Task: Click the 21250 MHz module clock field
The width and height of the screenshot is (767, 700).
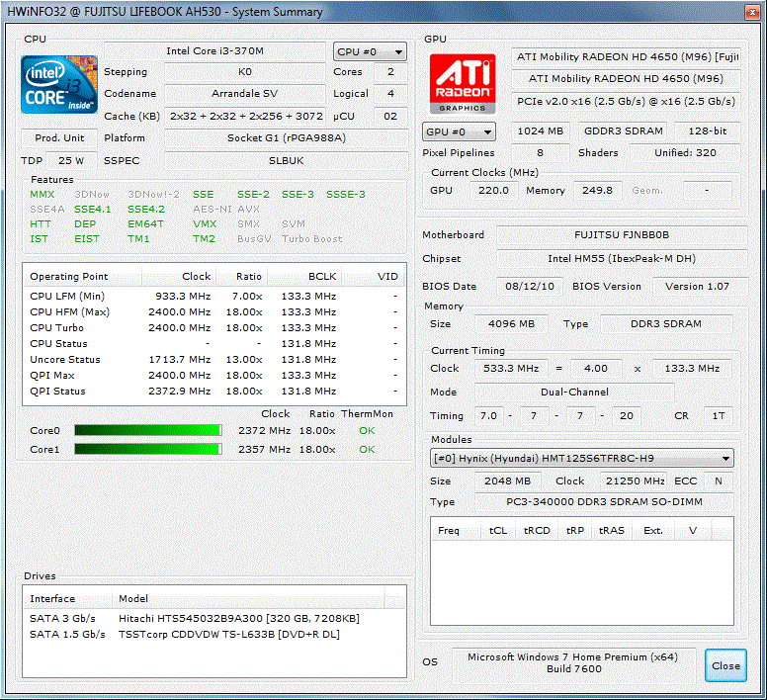Action: 635,481
